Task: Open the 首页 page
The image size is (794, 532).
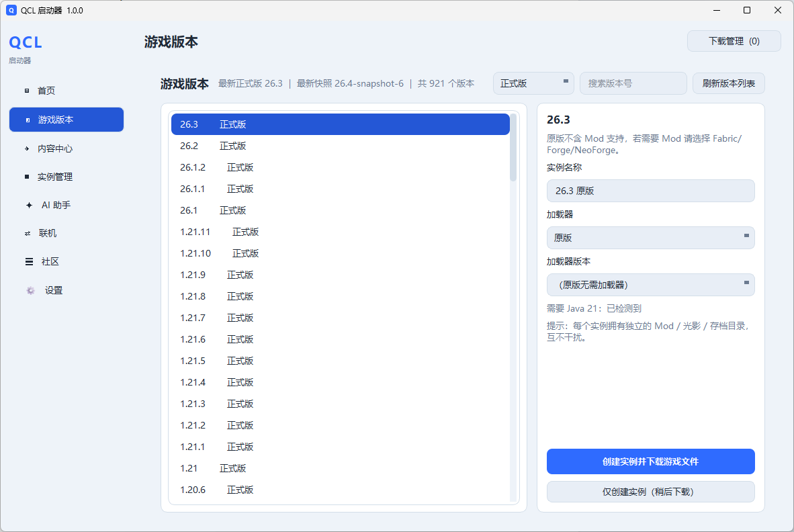Action: (67, 91)
